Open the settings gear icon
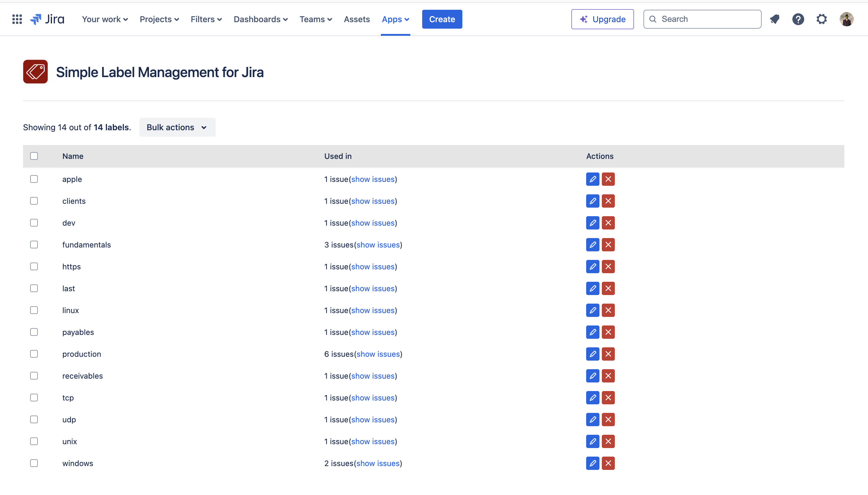Screen dimensions: 868x495 pos(821,19)
